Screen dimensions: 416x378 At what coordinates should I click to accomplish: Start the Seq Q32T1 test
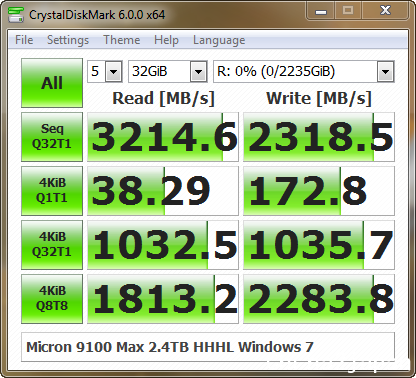[x=52, y=137]
